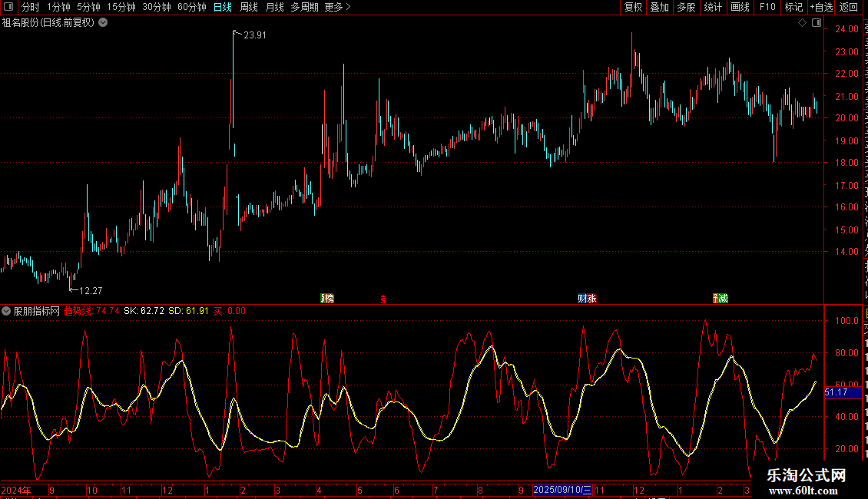Toggle the left panel icon in top bar
This screenshot has height=499, width=868.
pyautogui.click(x=8, y=7)
